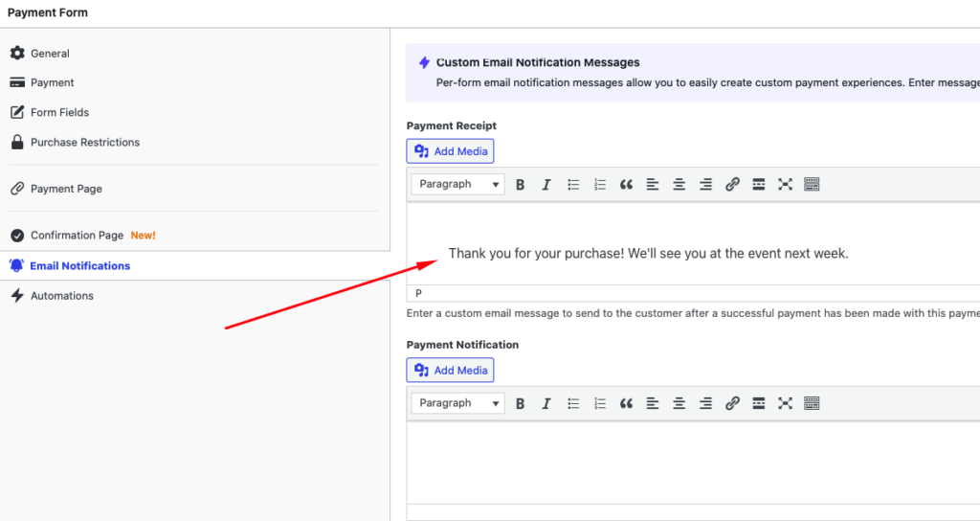Open Purchase Restrictions tab

[x=84, y=142]
